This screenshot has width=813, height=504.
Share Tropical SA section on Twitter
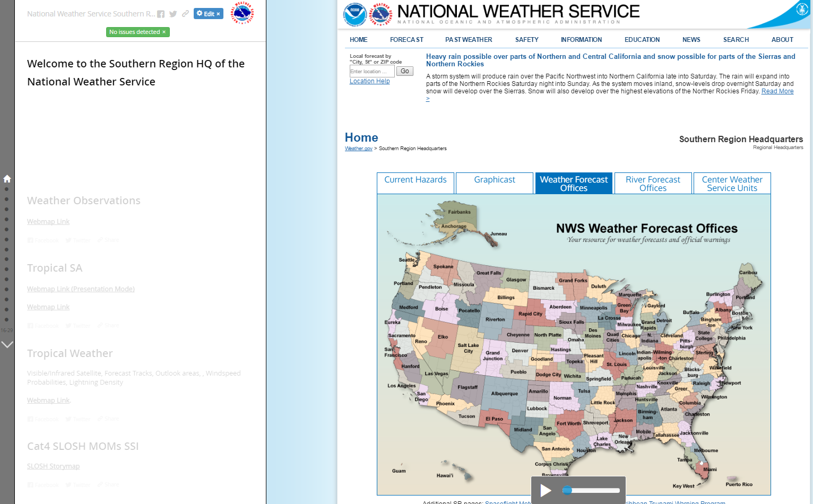(78, 326)
